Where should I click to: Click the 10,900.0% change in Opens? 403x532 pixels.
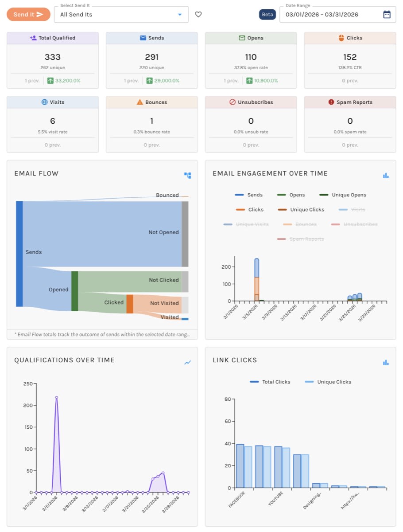[x=266, y=81]
